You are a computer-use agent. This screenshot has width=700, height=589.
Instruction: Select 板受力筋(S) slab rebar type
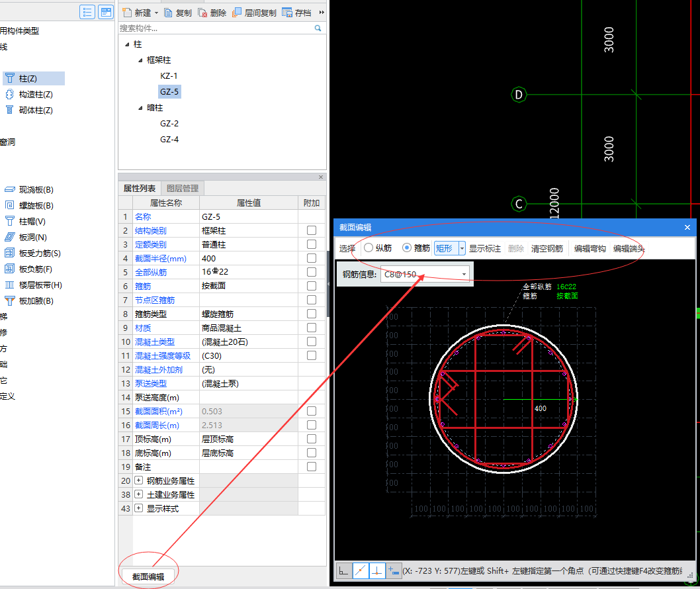click(33, 253)
